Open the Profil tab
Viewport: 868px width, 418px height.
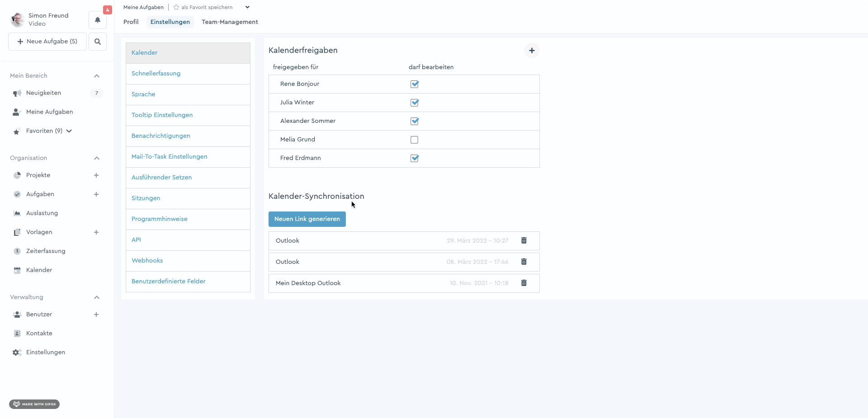131,22
